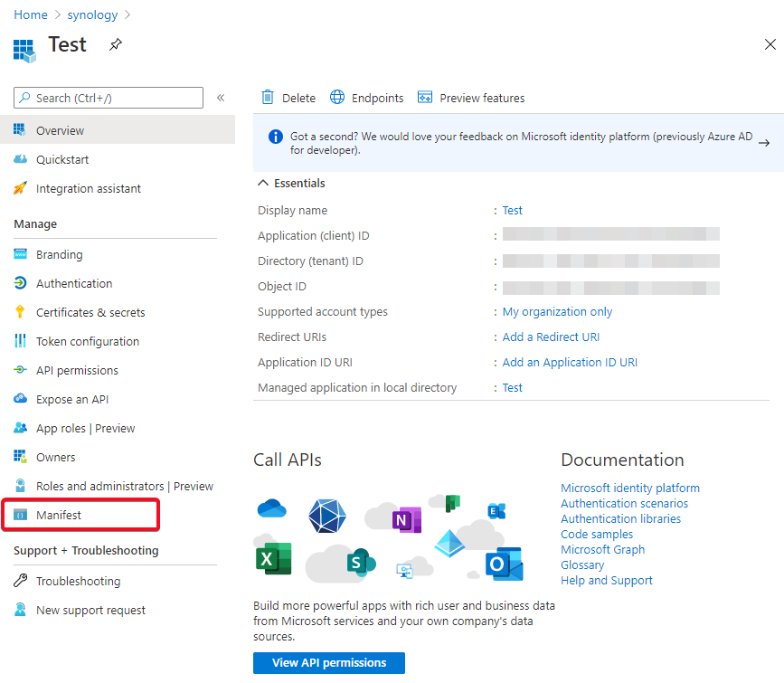The image size is (784, 683).
Task: Open feedback via the banner arrow
Action: pos(763,143)
